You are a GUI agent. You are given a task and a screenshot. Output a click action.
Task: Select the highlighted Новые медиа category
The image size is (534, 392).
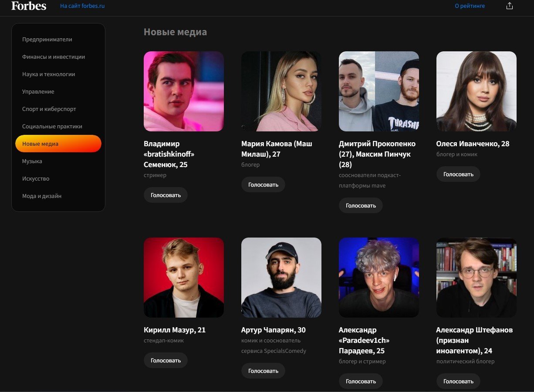click(58, 144)
